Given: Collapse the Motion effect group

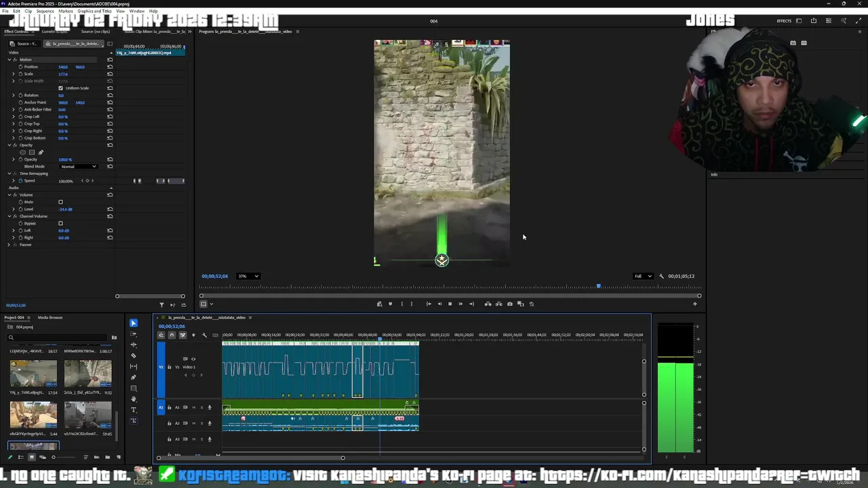Looking at the screenshot, I should 9,60.
